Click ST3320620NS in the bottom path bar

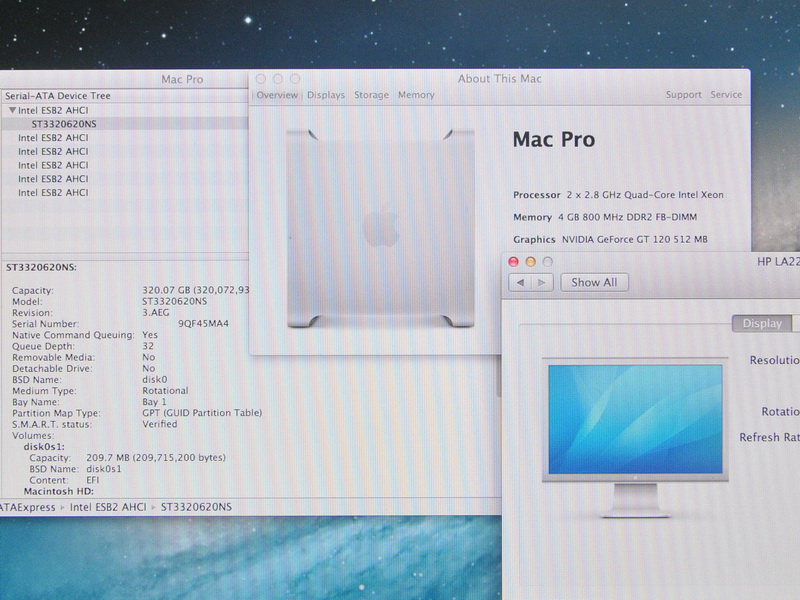(x=196, y=507)
